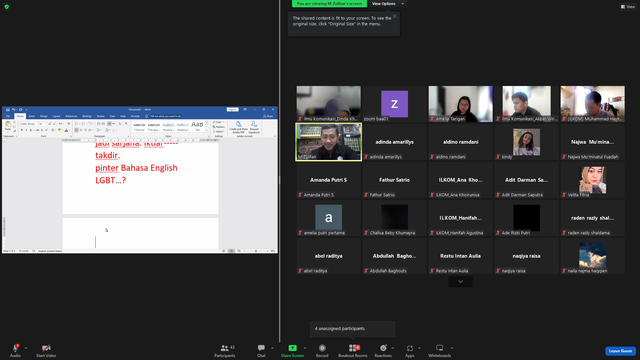Expand caret next to Share Screen
Screen dimensions: 640x360
[x=305, y=348]
